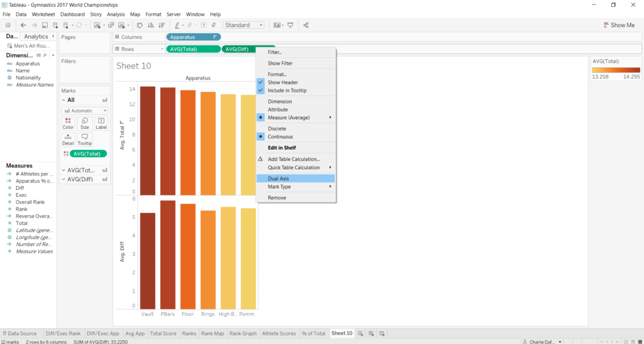Click the Show Me button
This screenshot has height=344, width=644.
[x=618, y=25]
